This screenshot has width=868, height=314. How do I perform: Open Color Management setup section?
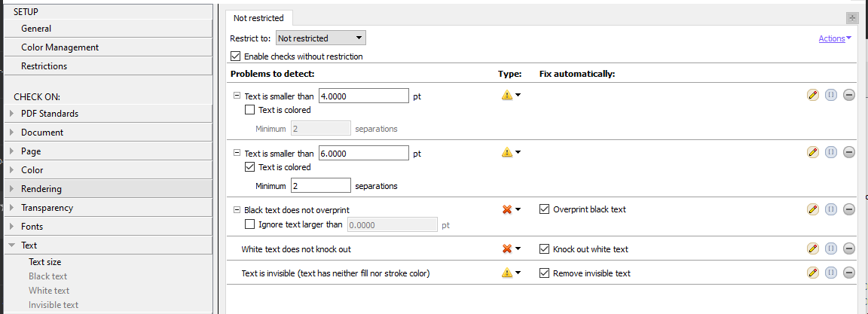[60, 47]
